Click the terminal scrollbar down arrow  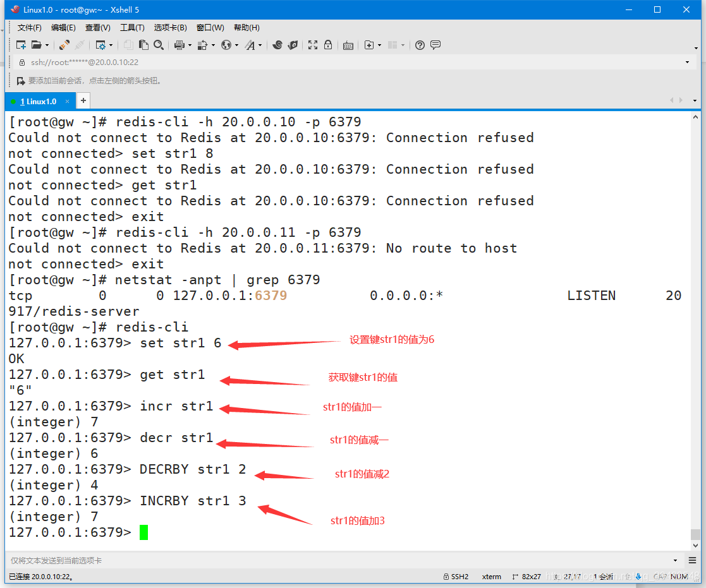pos(696,545)
